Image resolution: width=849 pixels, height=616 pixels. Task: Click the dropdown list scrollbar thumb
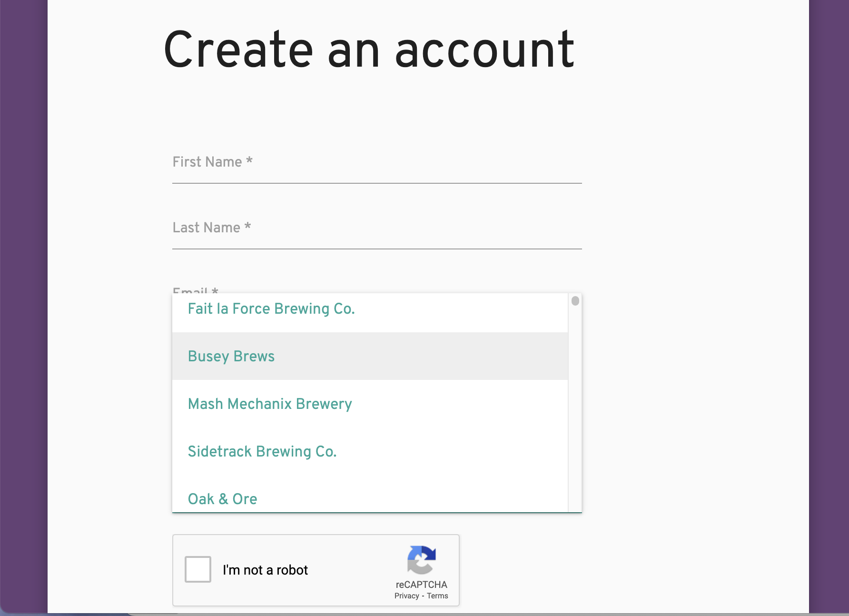(x=575, y=301)
